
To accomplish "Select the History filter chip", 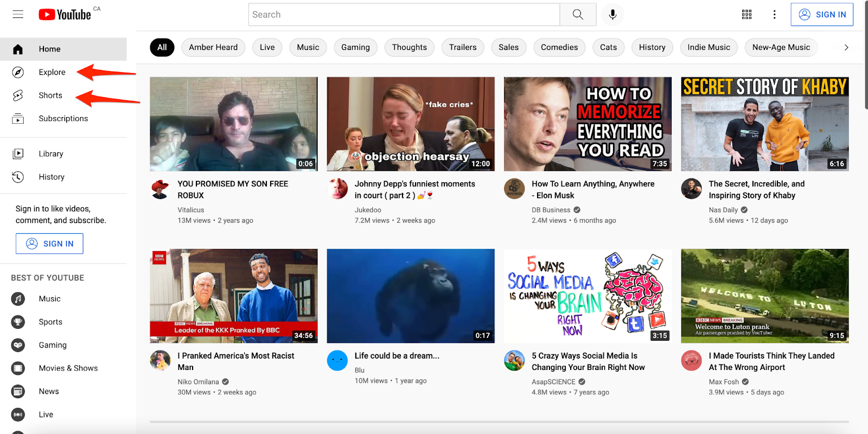I will [x=652, y=48].
